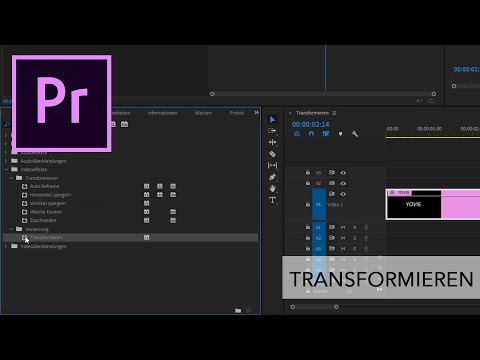The image size is (480, 360).
Task: Select the Pen tool
Action: pyautogui.click(x=272, y=177)
